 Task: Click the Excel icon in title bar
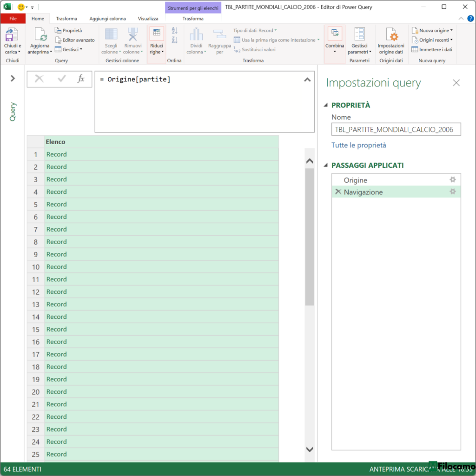(7, 7)
